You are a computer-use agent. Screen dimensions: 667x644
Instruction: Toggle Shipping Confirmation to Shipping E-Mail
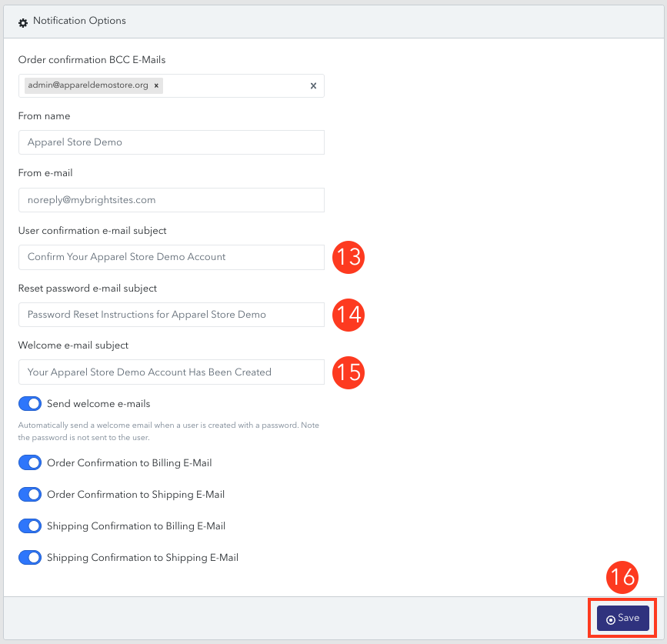[x=30, y=557]
